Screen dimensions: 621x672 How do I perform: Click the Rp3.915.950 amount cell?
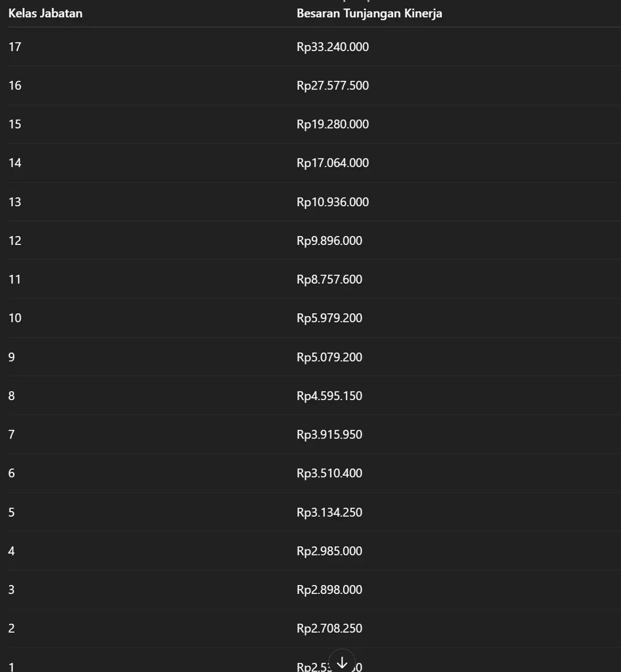330,434
